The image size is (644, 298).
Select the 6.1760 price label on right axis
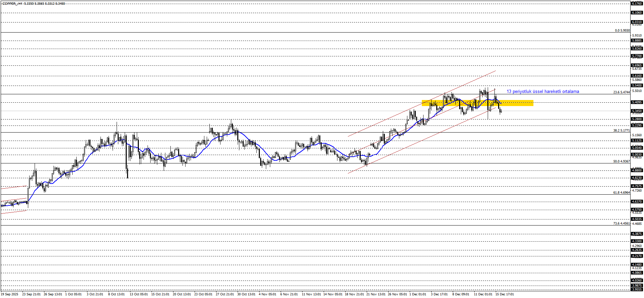tap(637, 3)
